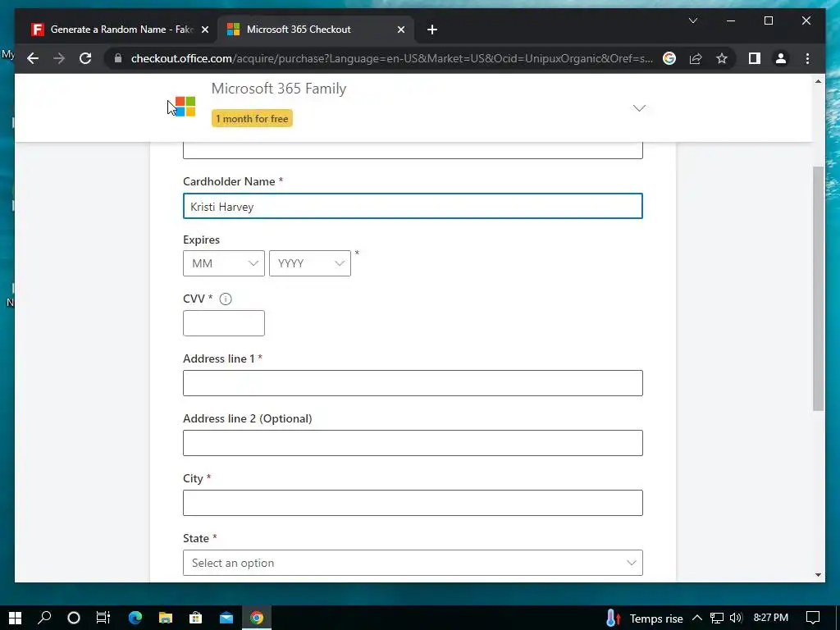Click the page vertical scrollbar thumb
Viewport: 840px width, 630px height.
tap(818, 288)
